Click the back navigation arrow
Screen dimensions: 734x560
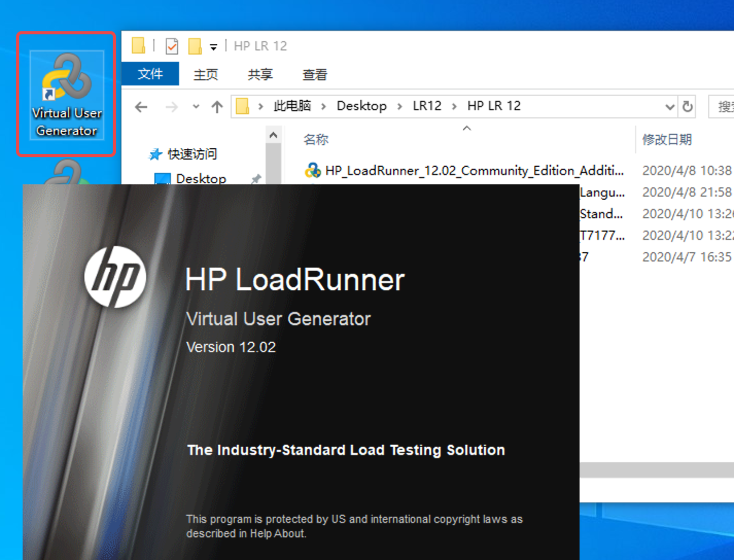pyautogui.click(x=141, y=107)
